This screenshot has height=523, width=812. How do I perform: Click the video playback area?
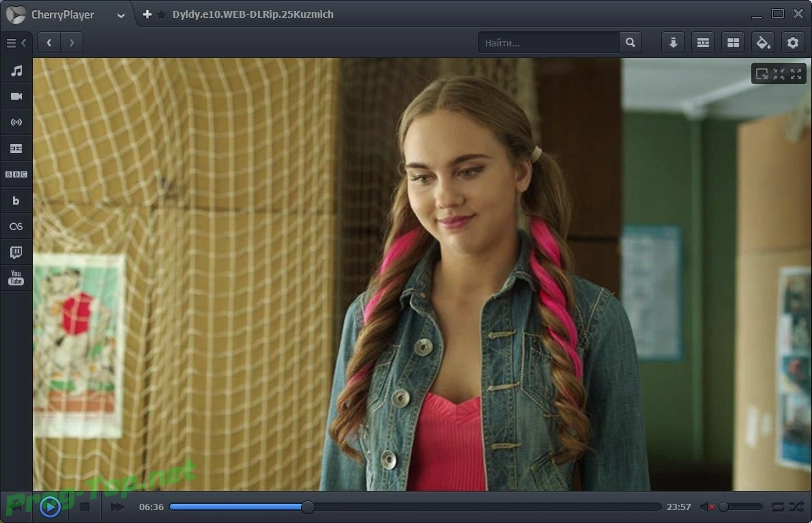coord(422,274)
